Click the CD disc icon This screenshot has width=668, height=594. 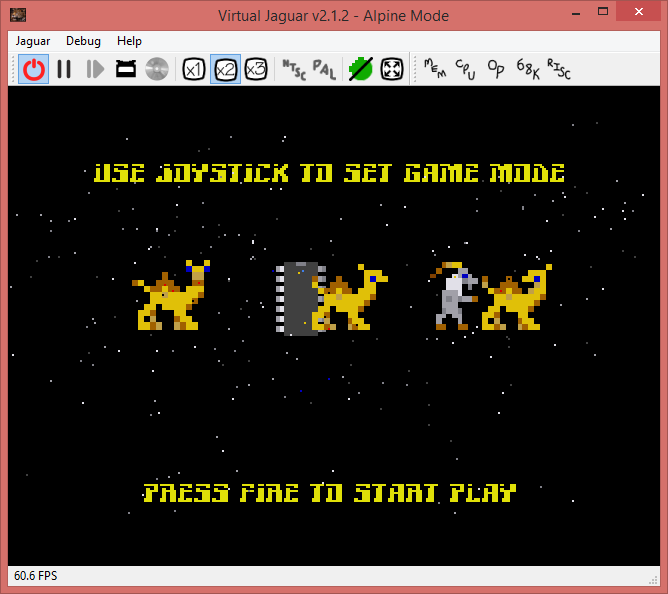click(156, 69)
